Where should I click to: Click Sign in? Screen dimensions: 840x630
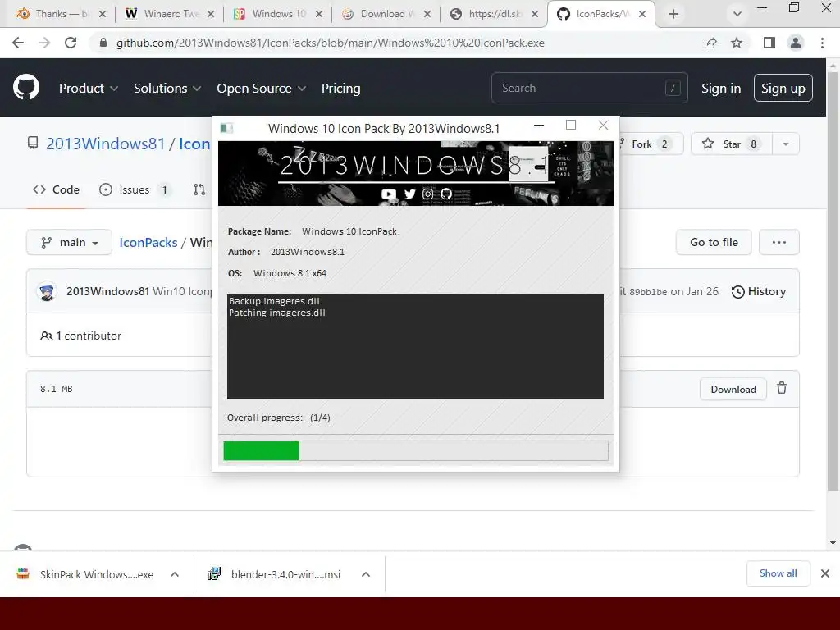(x=721, y=89)
